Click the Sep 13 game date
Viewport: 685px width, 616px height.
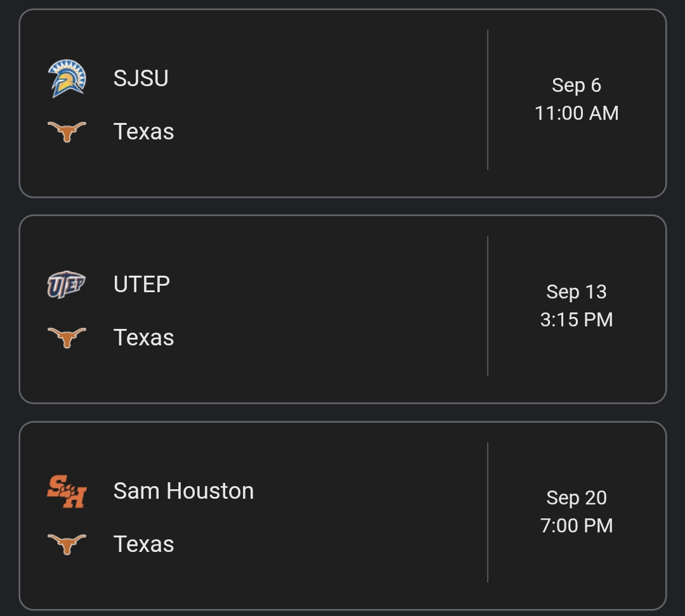click(576, 292)
